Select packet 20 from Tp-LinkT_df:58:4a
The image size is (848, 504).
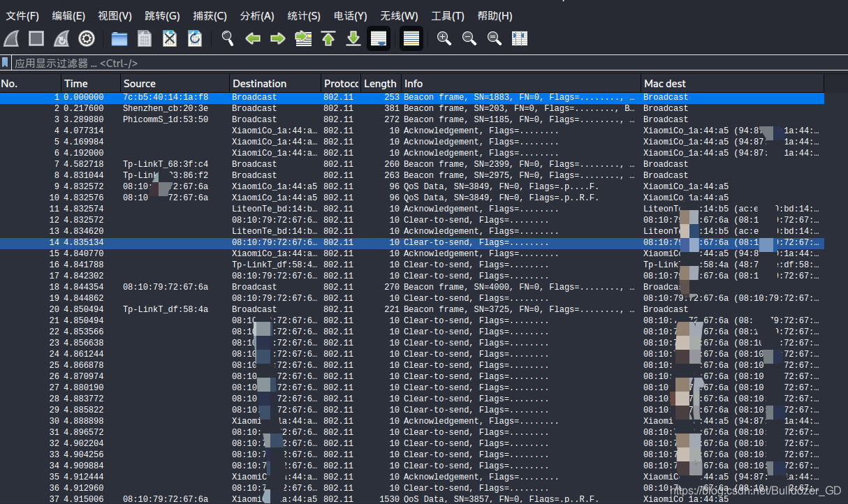pyautogui.click(x=412, y=309)
